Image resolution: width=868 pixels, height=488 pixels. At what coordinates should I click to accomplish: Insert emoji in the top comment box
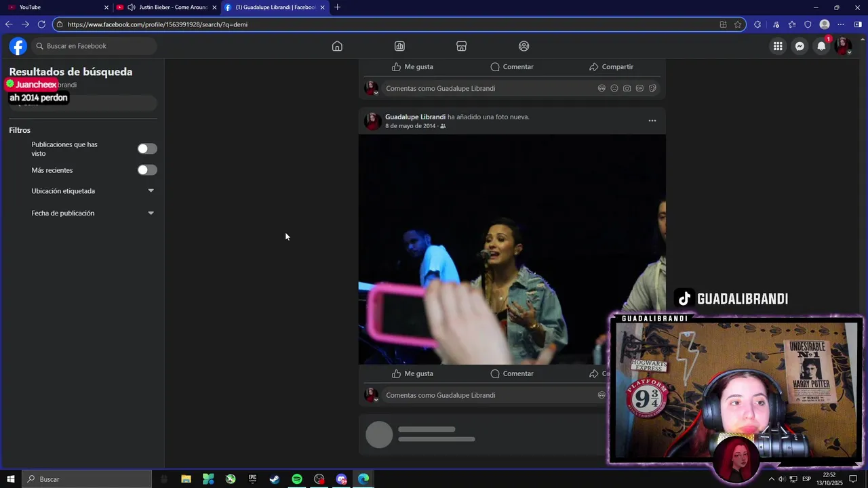[614, 88]
